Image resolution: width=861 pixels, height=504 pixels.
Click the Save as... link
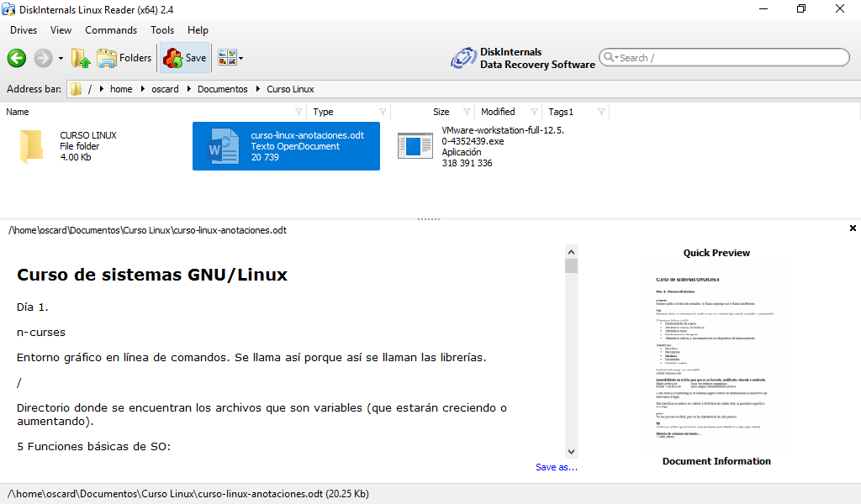pos(557,467)
